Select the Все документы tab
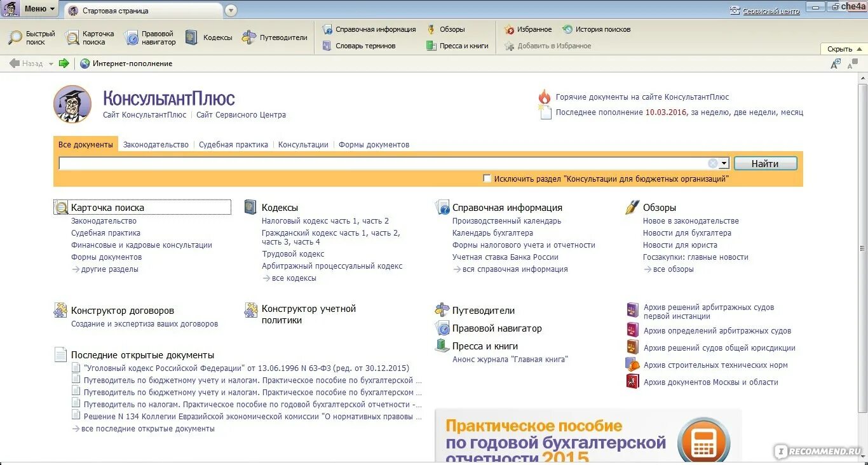 85,144
